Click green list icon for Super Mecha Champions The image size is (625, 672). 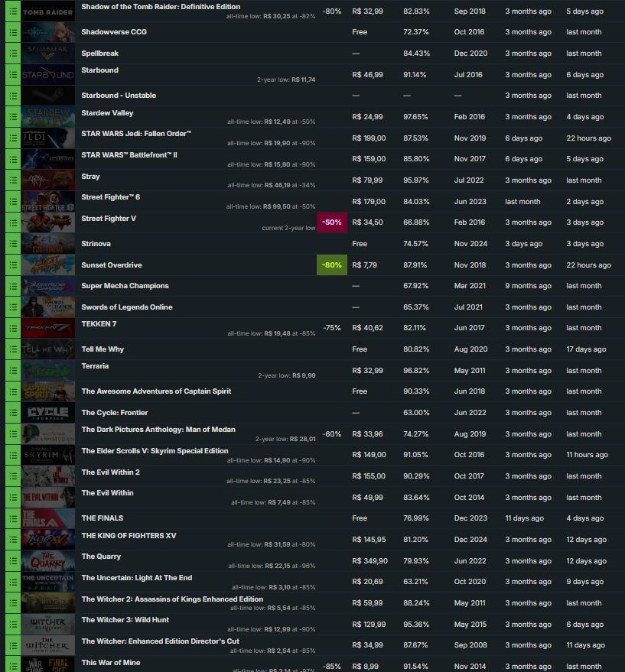pyautogui.click(x=13, y=286)
